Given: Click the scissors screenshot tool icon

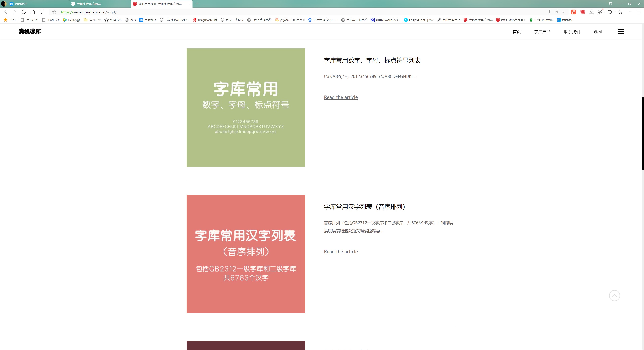Looking at the screenshot, I should [x=600, y=12].
